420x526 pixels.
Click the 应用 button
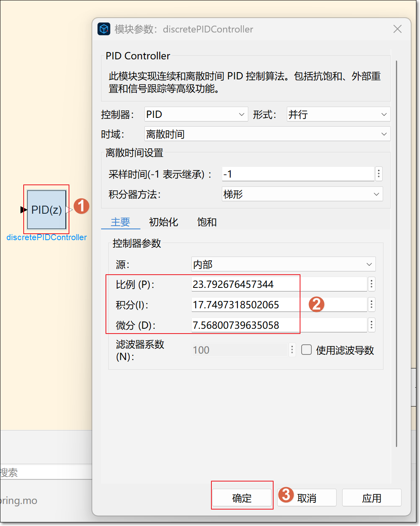[x=371, y=498]
